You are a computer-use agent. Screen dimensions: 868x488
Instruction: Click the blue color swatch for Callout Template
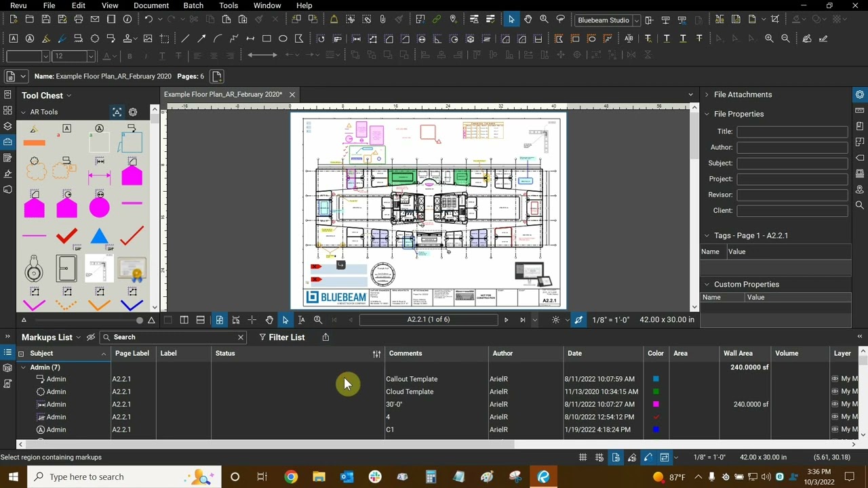point(656,379)
